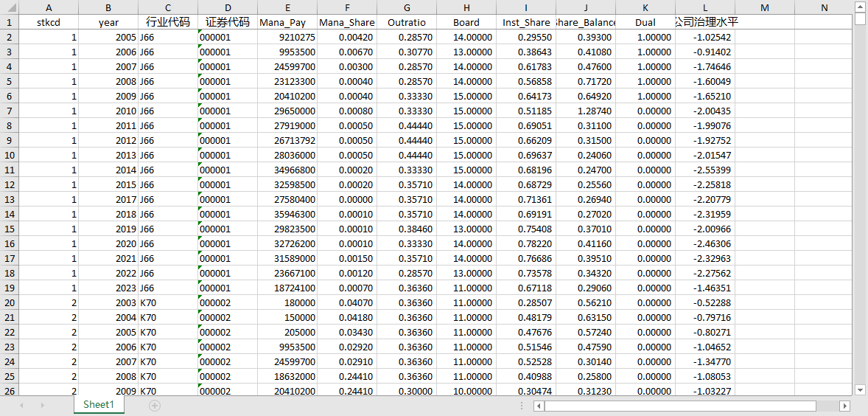Select column F header
This screenshot has width=868, height=416.
pos(347,7)
